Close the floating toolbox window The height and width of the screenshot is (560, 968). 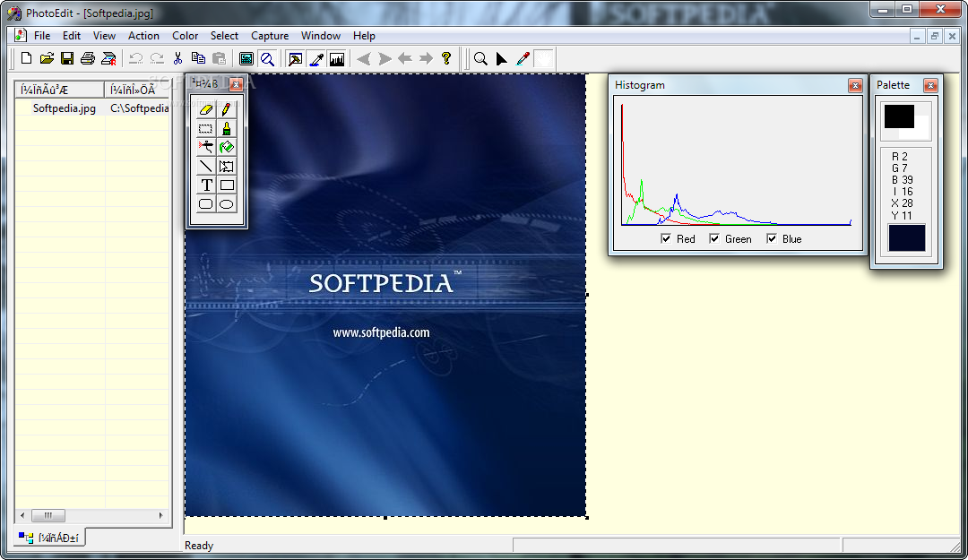click(x=236, y=84)
